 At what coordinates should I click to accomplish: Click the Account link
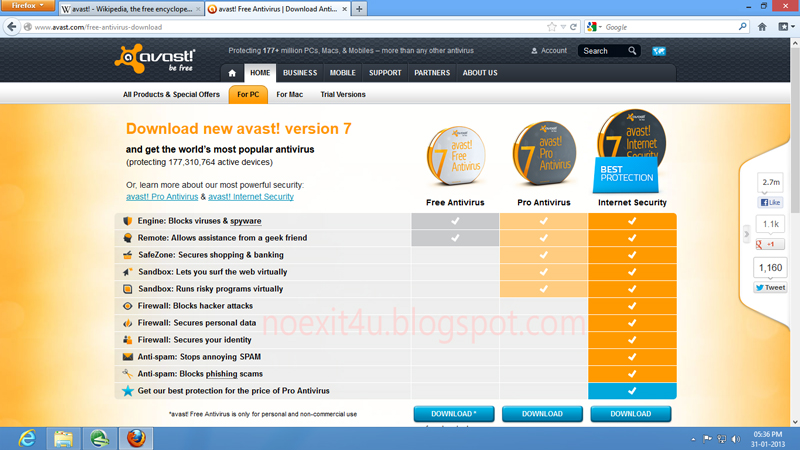pos(554,51)
